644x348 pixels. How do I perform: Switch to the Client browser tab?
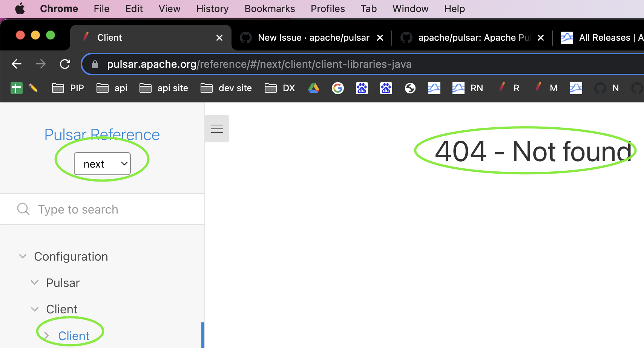(151, 38)
